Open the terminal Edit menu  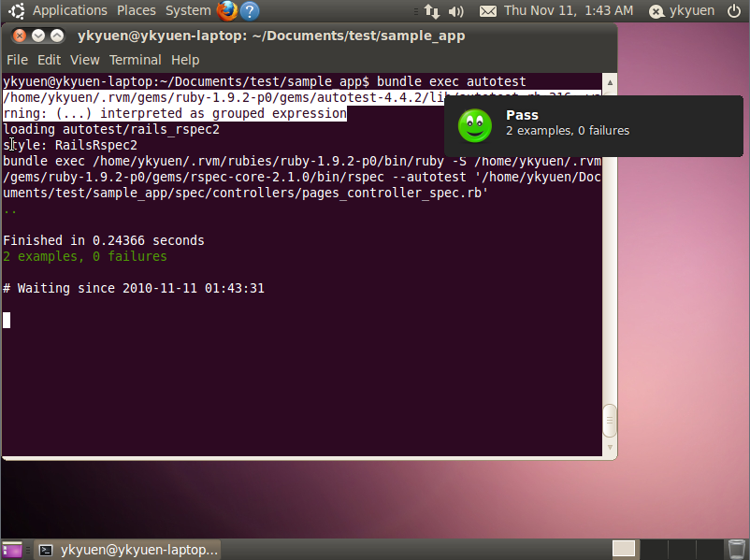49,60
